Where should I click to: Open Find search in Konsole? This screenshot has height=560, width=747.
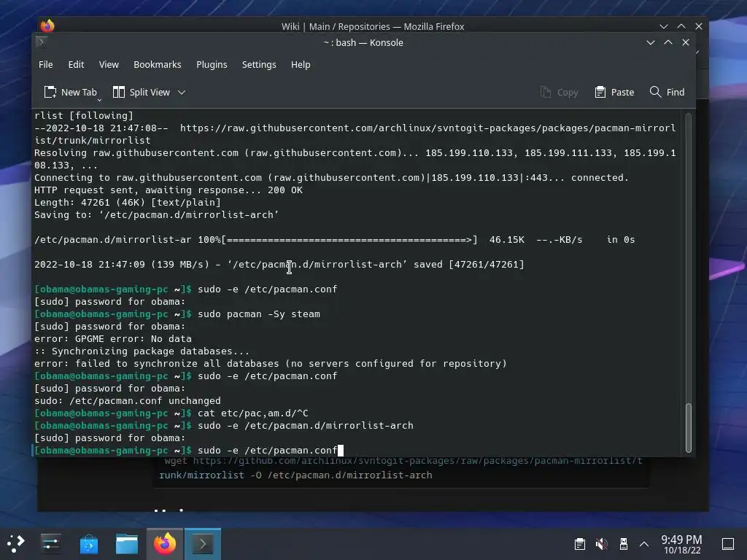click(667, 92)
